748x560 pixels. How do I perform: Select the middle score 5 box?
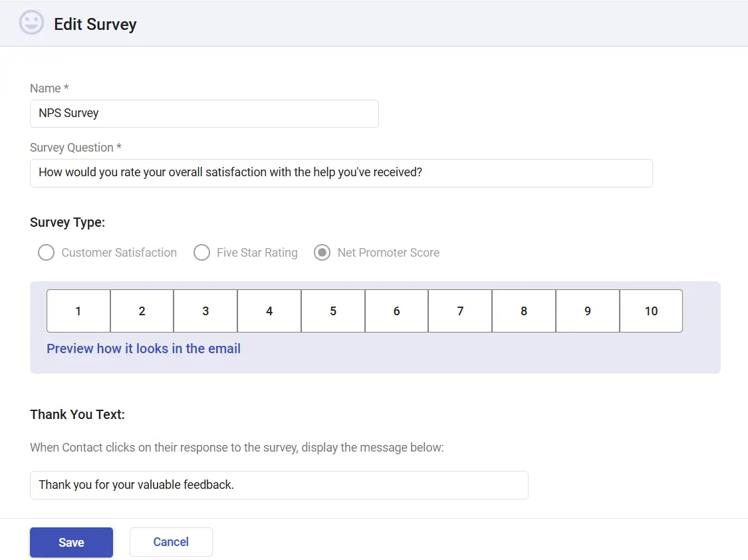point(333,311)
